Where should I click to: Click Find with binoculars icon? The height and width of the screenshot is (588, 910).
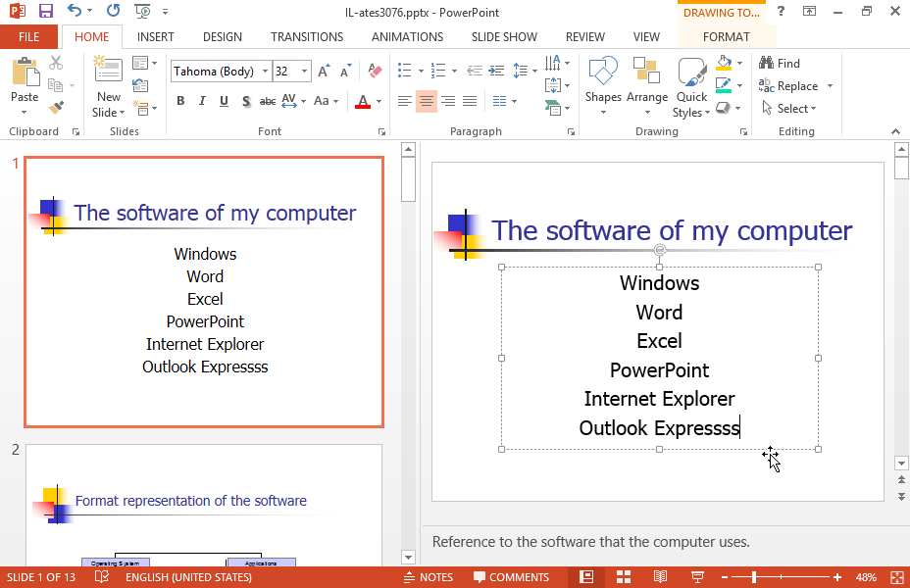pos(780,63)
